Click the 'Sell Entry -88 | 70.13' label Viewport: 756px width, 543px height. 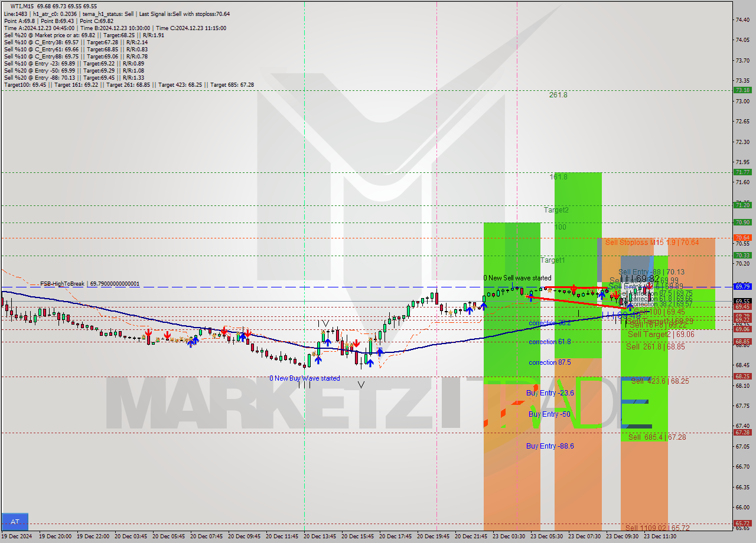[651, 272]
